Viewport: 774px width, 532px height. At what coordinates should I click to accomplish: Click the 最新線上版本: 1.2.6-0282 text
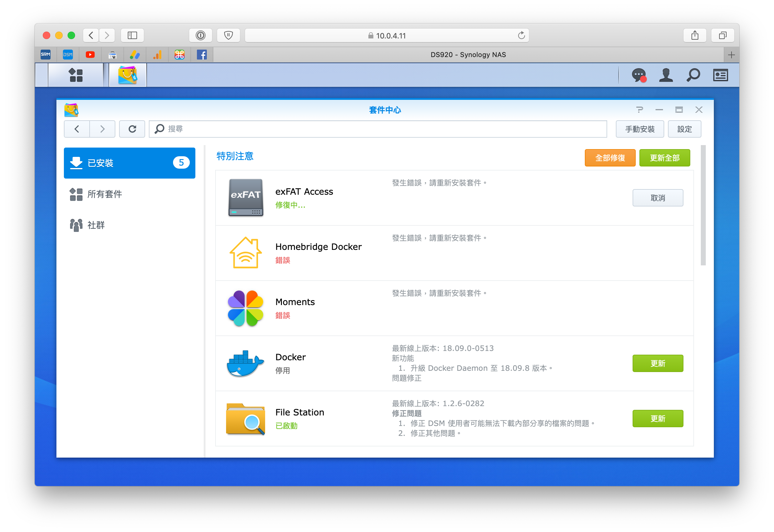438,404
